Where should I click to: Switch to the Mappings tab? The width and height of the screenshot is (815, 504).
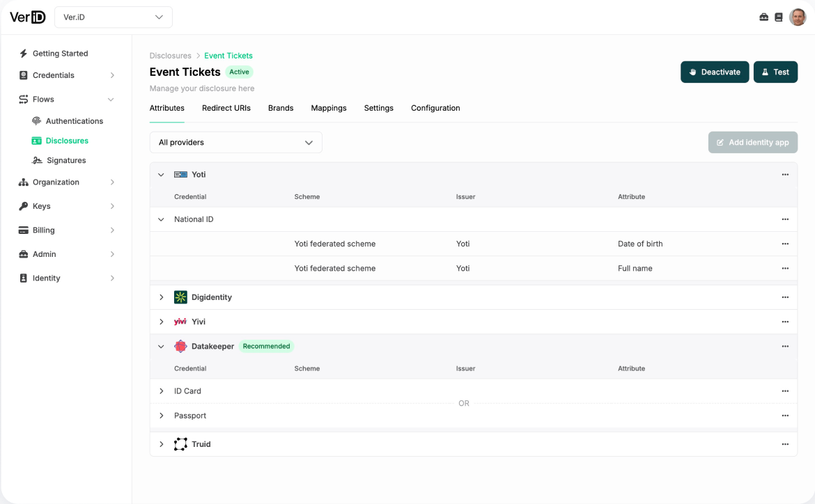(x=328, y=108)
